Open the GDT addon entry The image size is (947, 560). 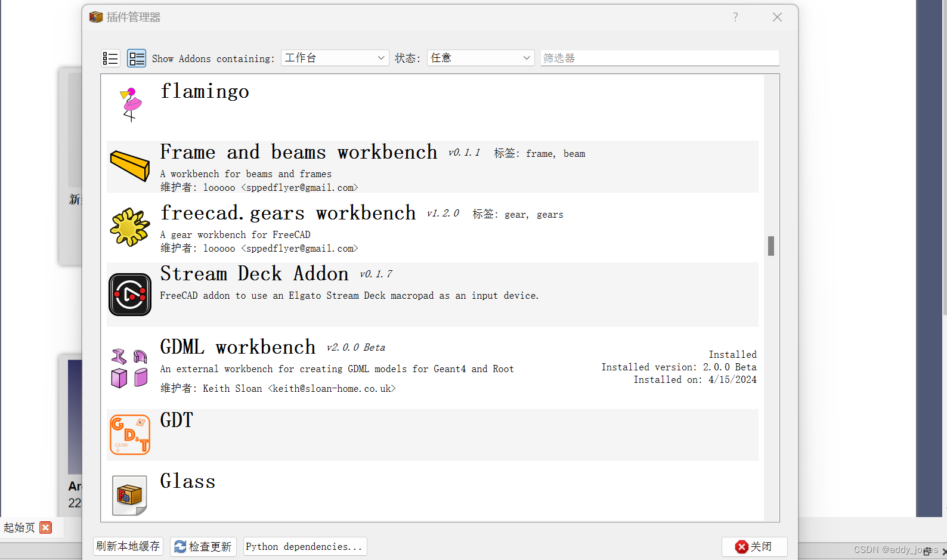click(x=432, y=435)
